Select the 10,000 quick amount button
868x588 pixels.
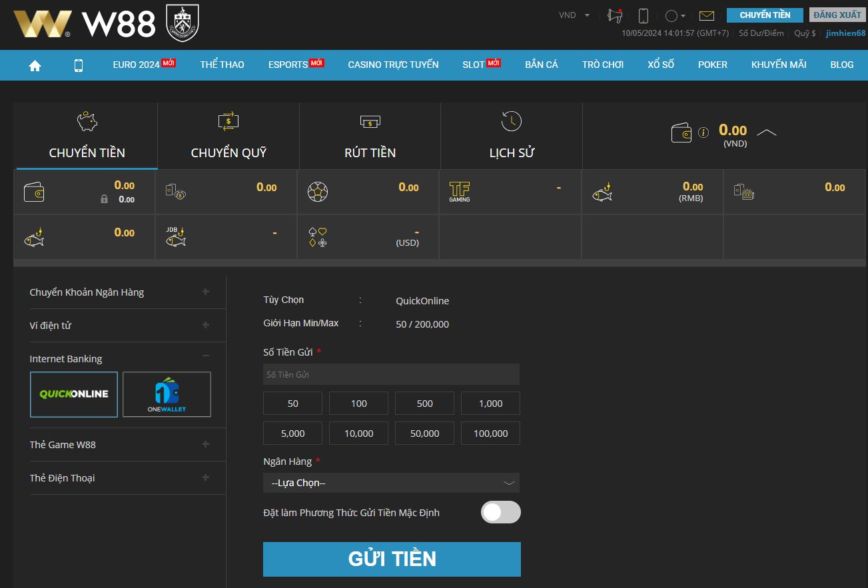click(359, 434)
